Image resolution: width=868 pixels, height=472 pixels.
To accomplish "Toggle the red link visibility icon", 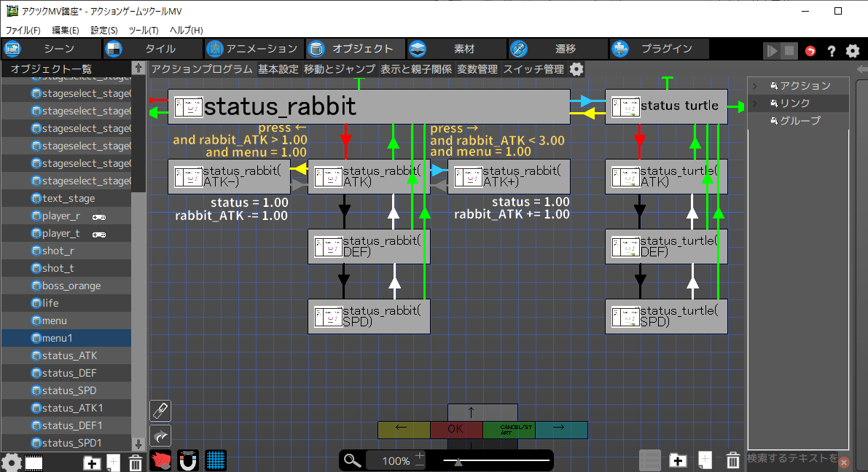I will (x=160, y=460).
